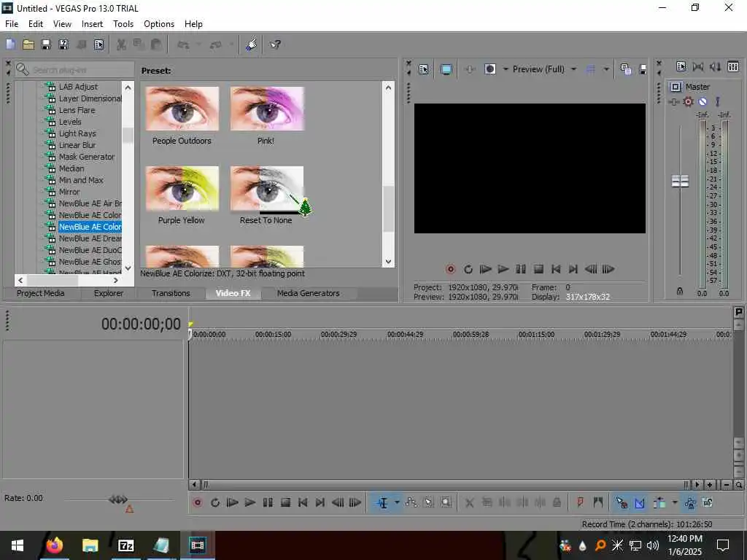Click the preset list scroll down arrow
Viewport: 747px width, 560px height.
point(388,262)
